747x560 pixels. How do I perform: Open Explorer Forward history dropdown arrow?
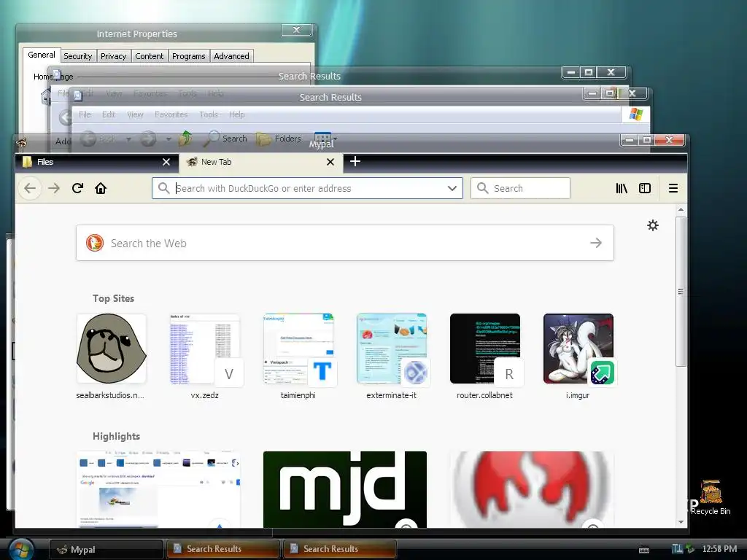(x=169, y=139)
